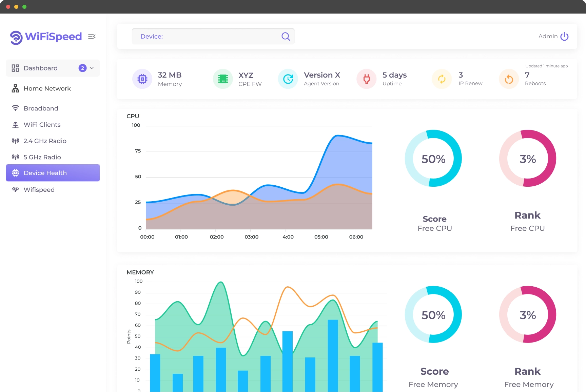
Task: Click the Admin power icon to log out
Action: click(564, 36)
